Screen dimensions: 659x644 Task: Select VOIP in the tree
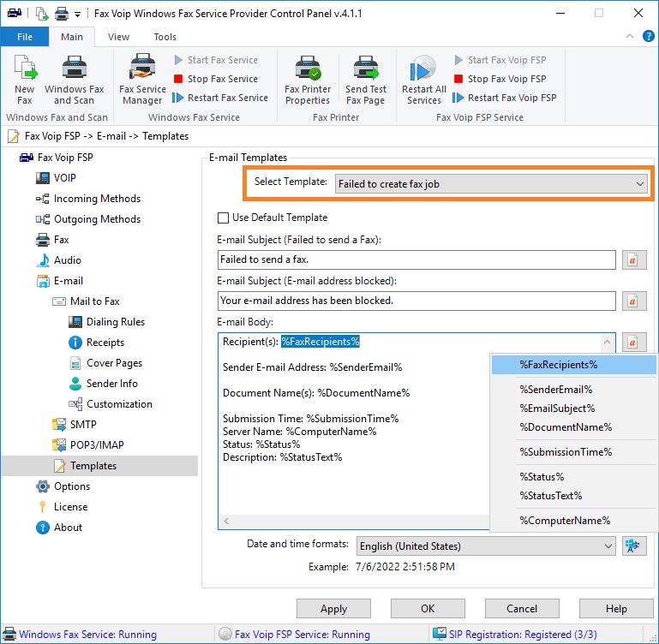57,178
